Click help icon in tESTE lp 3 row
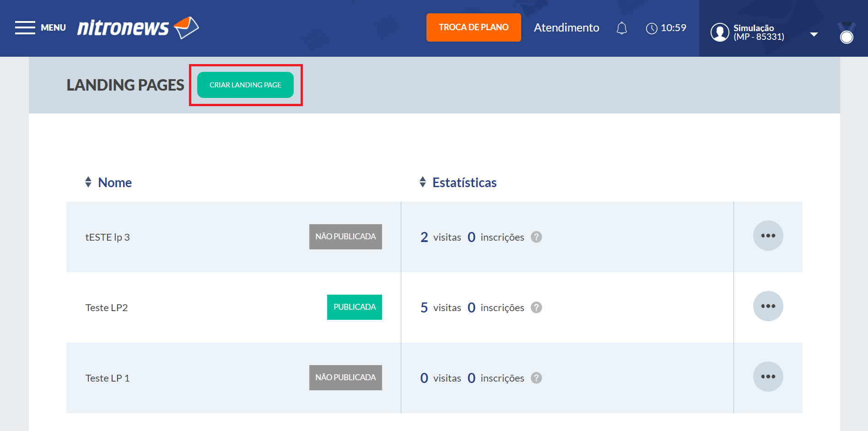868x431 pixels. 536,237
